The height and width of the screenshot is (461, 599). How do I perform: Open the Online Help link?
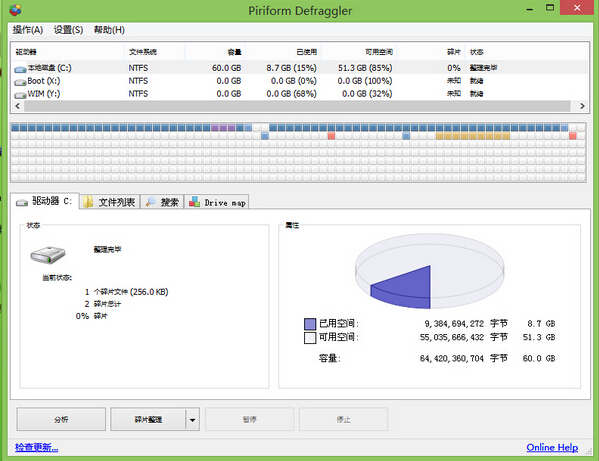552,447
